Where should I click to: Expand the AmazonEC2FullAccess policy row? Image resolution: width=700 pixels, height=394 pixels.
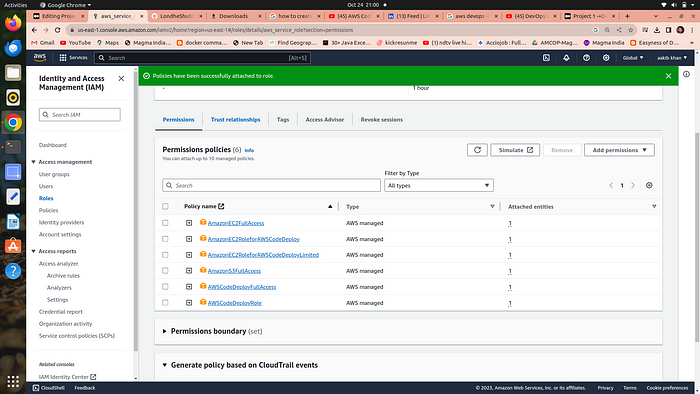tap(189, 223)
